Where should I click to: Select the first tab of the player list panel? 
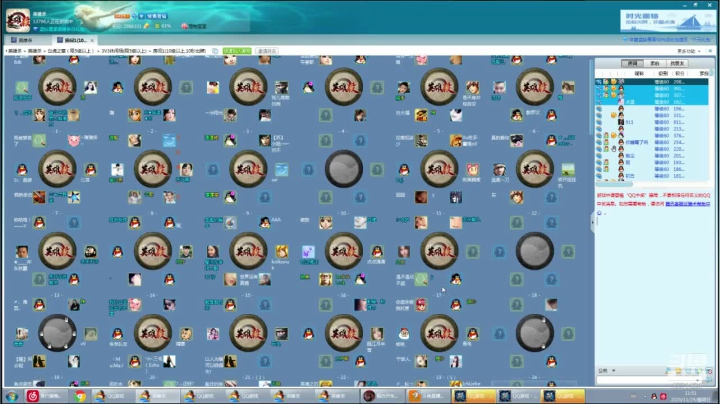click(x=632, y=63)
